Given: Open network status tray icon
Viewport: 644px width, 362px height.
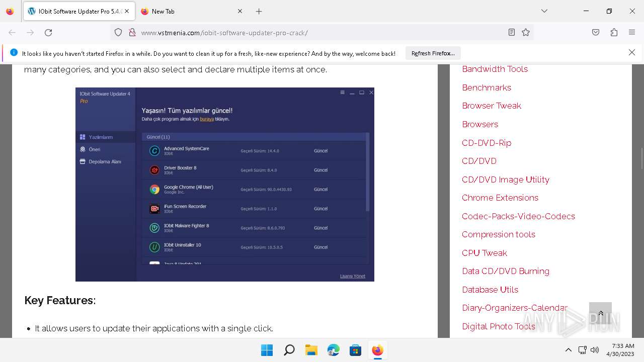Looking at the screenshot, I should 582,350.
